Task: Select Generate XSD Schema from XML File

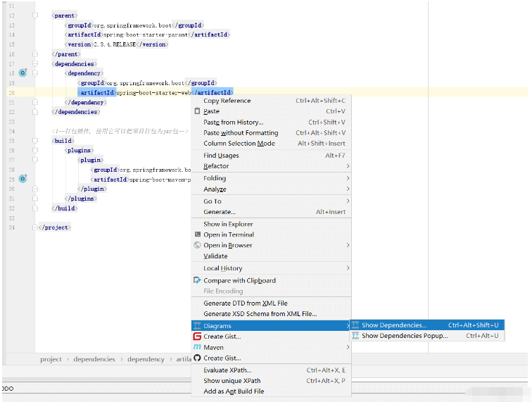Action: pyautogui.click(x=271, y=314)
